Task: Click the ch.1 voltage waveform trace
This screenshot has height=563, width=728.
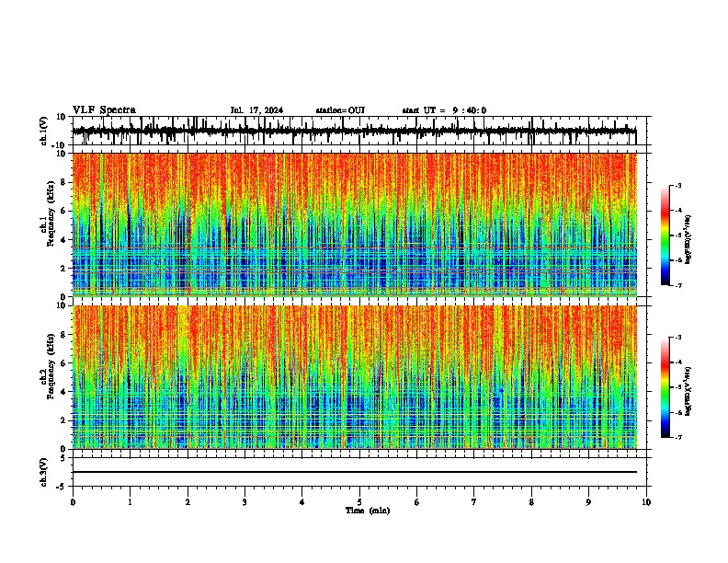Action: click(x=354, y=132)
